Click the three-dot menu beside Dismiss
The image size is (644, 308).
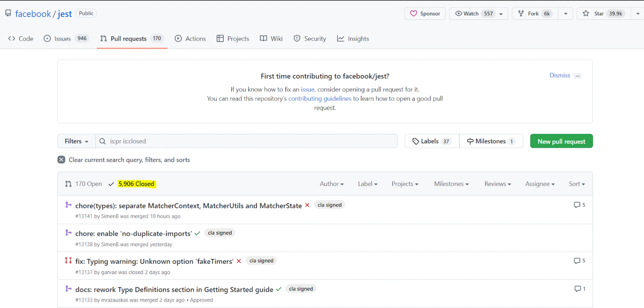[577, 76]
